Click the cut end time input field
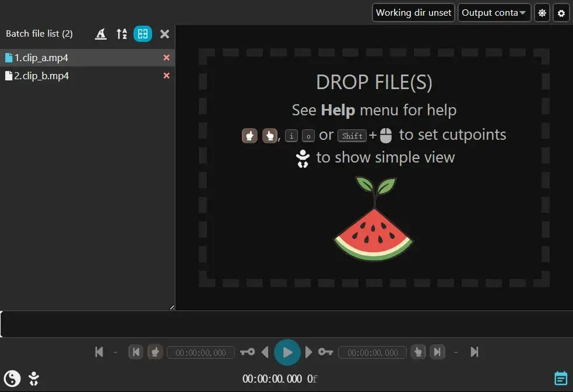Image resolution: width=573 pixels, height=392 pixels. point(372,352)
